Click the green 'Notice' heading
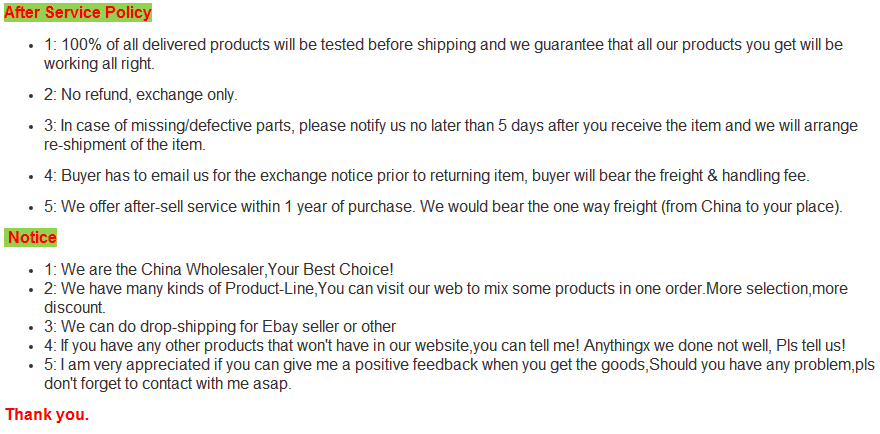Screen dimensions: 880x434 32,237
